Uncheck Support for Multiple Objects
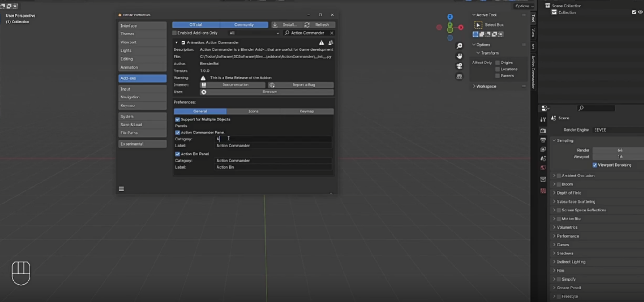644x302 pixels. pos(177,119)
